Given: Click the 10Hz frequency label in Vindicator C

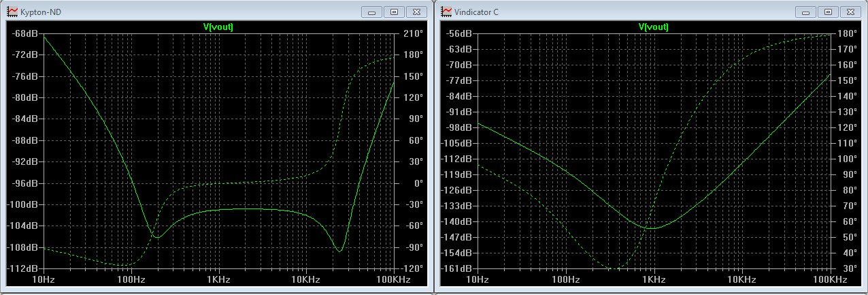Looking at the screenshot, I should (x=479, y=281).
